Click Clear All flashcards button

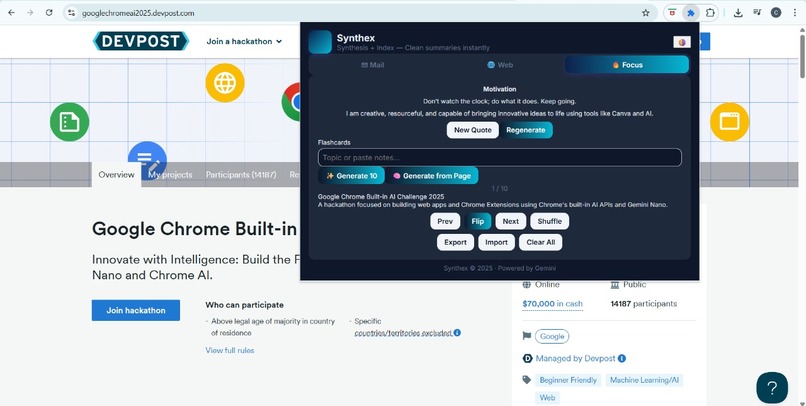541,243
